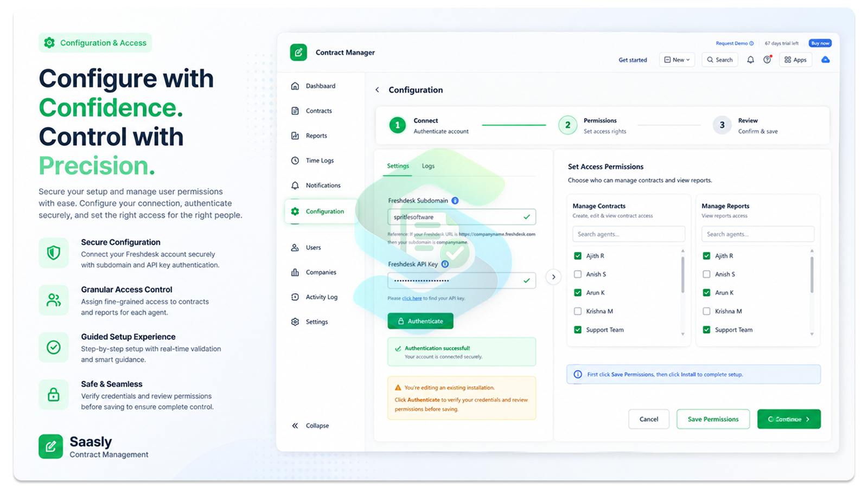Open sidebar Notifications bell item
The width and height of the screenshot is (868, 488).
coord(316,185)
